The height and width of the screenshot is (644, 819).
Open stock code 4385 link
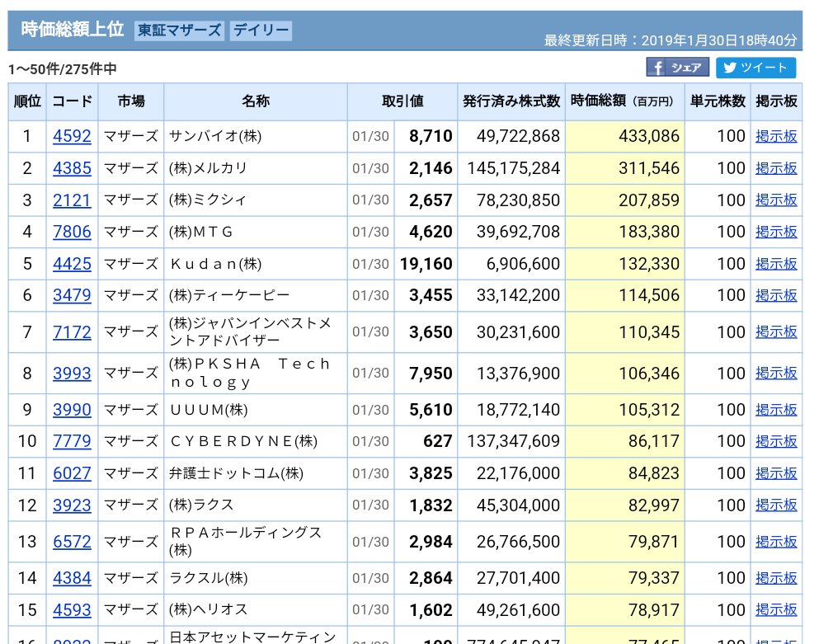72,168
